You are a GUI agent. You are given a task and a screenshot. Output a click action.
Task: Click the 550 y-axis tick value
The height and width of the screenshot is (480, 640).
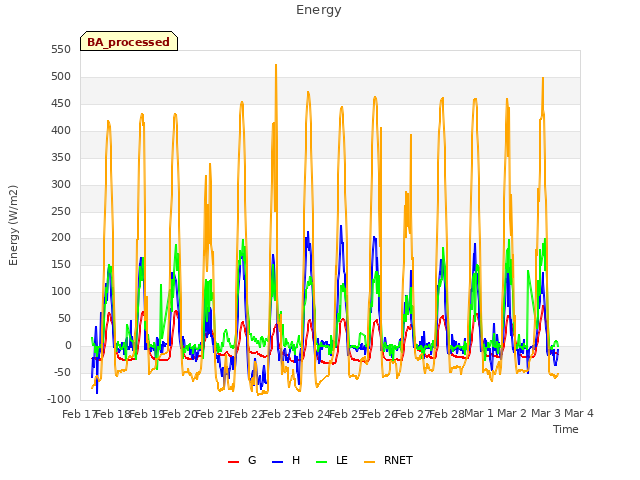coord(61,50)
